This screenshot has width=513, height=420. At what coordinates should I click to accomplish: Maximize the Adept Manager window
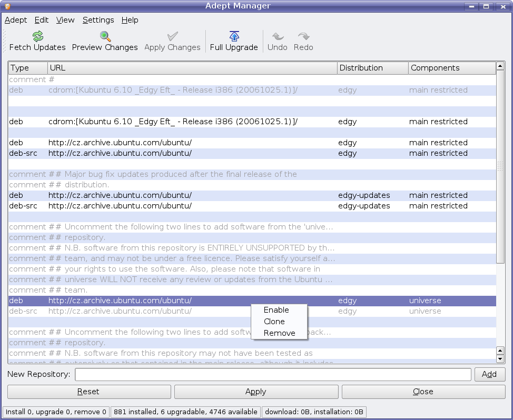click(x=487, y=6)
